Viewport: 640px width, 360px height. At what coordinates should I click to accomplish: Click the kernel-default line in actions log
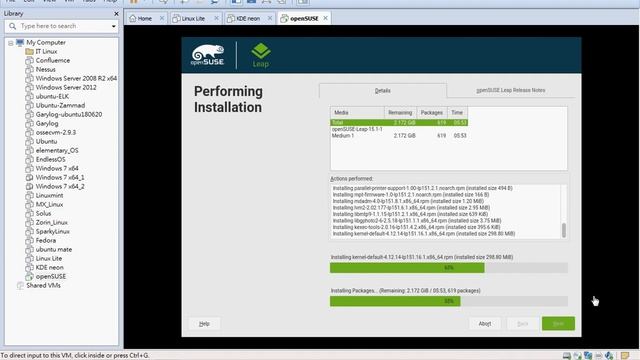pos(424,234)
